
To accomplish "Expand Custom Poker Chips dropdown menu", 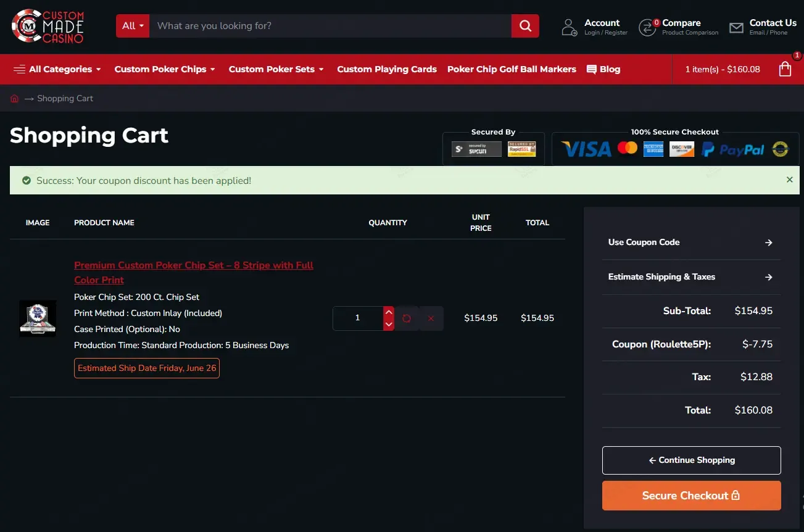I will click(x=165, y=69).
